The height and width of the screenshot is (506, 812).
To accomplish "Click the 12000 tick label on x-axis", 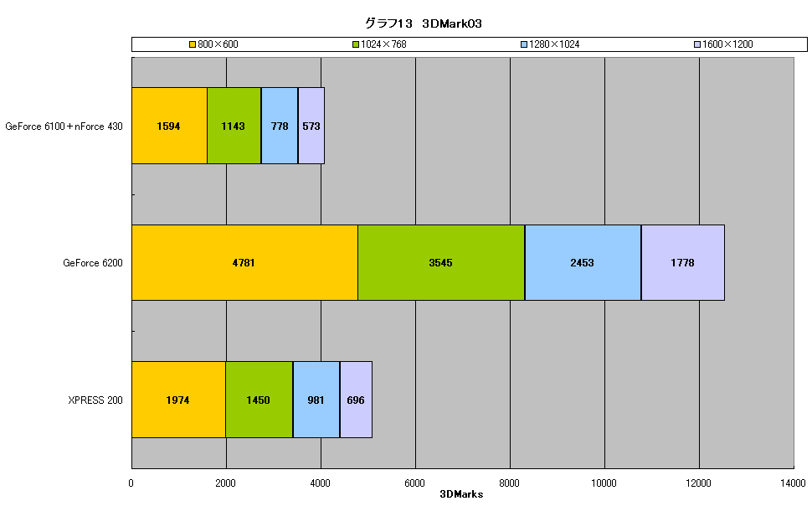I will click(x=699, y=483).
